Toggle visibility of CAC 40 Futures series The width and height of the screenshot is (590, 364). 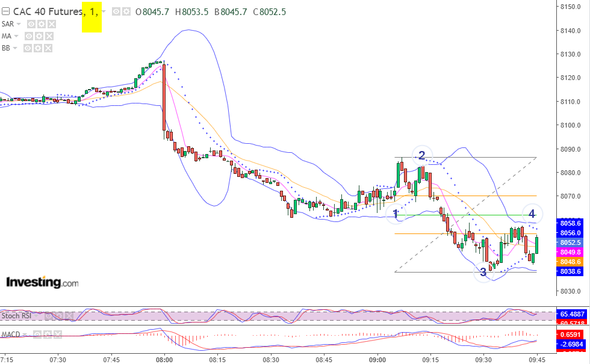pos(116,11)
